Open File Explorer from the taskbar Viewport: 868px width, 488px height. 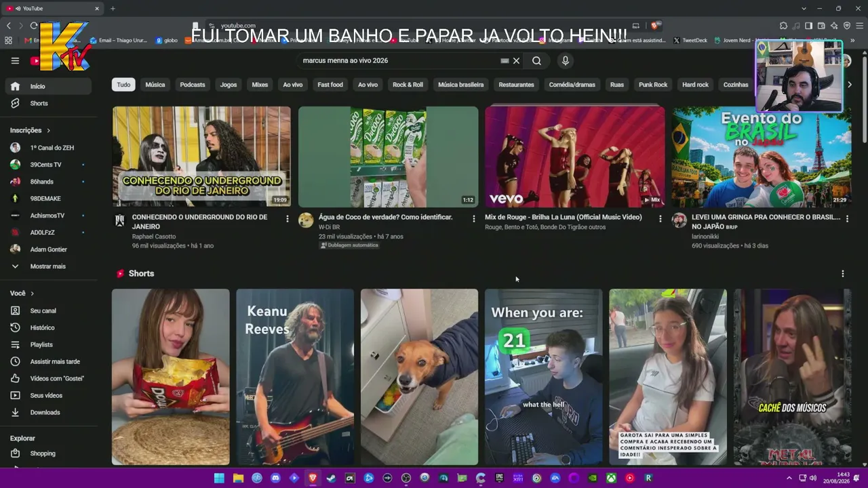pos(238,478)
